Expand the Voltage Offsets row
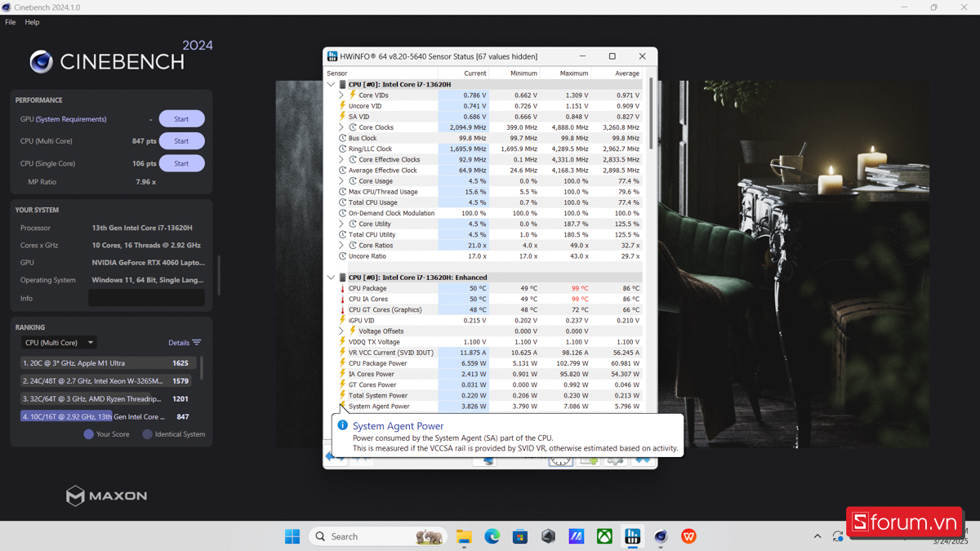 pos(341,331)
